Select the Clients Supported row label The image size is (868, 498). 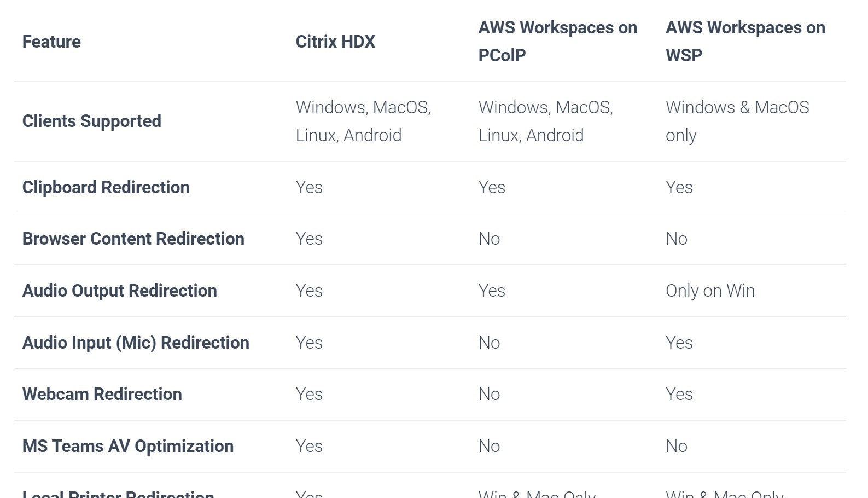coord(91,121)
